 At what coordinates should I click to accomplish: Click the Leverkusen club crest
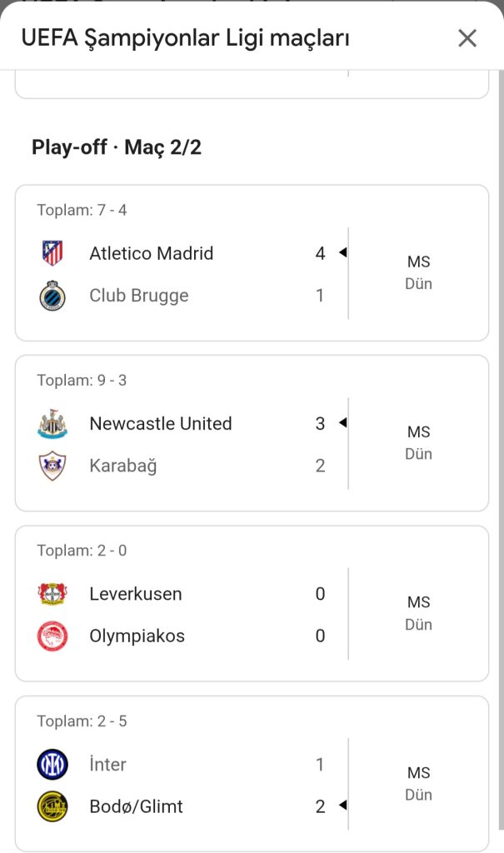click(x=52, y=594)
